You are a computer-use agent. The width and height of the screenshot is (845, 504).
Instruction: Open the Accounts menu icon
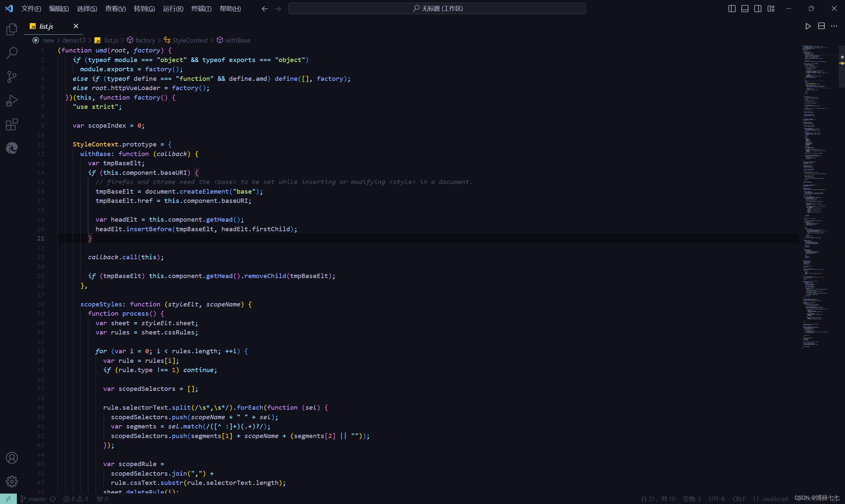click(12, 458)
